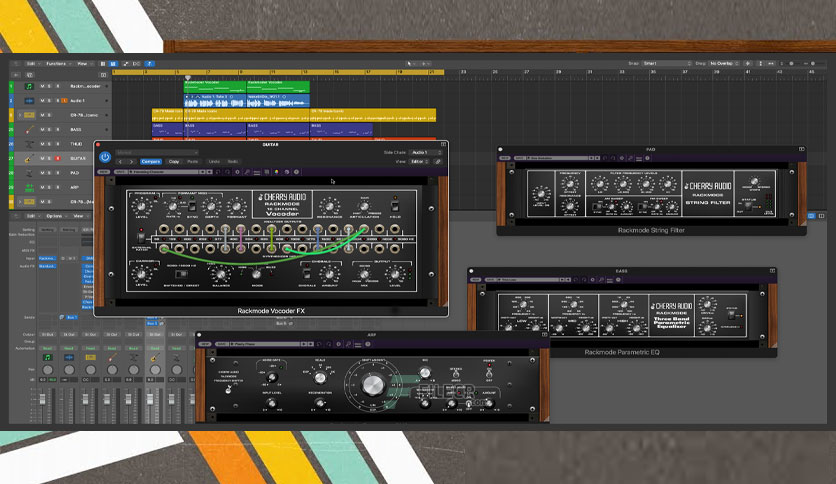Screen dimensions: 836x484
Task: Click the GUITAR track instrument icon
Action: point(29,158)
